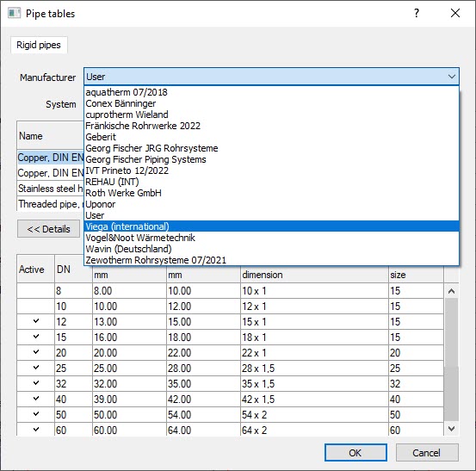This screenshot has width=476, height=471.
Task: Click OK to confirm pipe tables
Action: click(355, 453)
